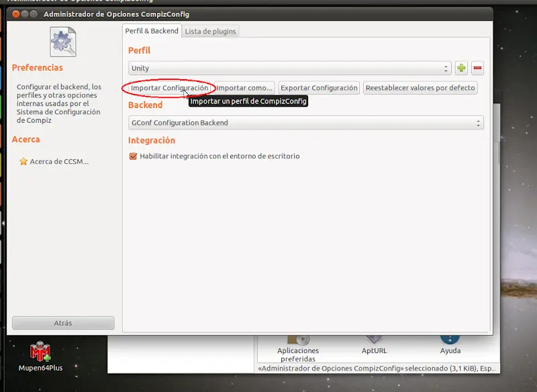The image size is (537, 392).
Task: Switch to the Perfil & Backend tab
Action: coord(152,31)
